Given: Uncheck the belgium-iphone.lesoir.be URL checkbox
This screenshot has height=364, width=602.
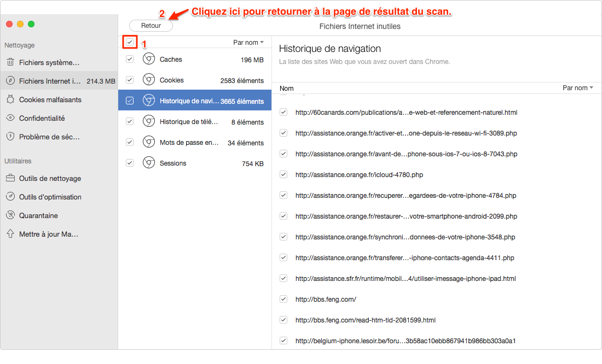Looking at the screenshot, I should [x=283, y=340].
